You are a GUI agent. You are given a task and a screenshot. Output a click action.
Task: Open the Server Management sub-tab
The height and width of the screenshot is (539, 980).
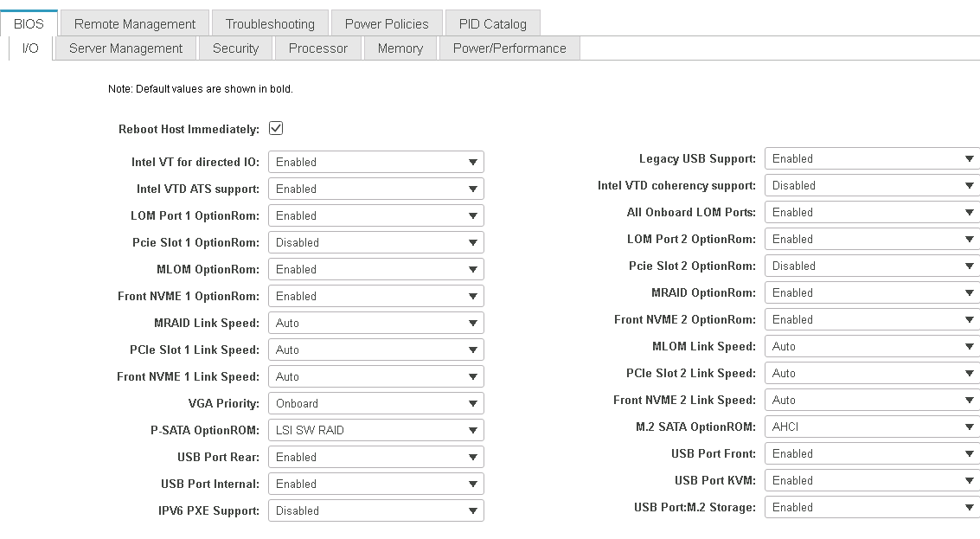coord(125,48)
